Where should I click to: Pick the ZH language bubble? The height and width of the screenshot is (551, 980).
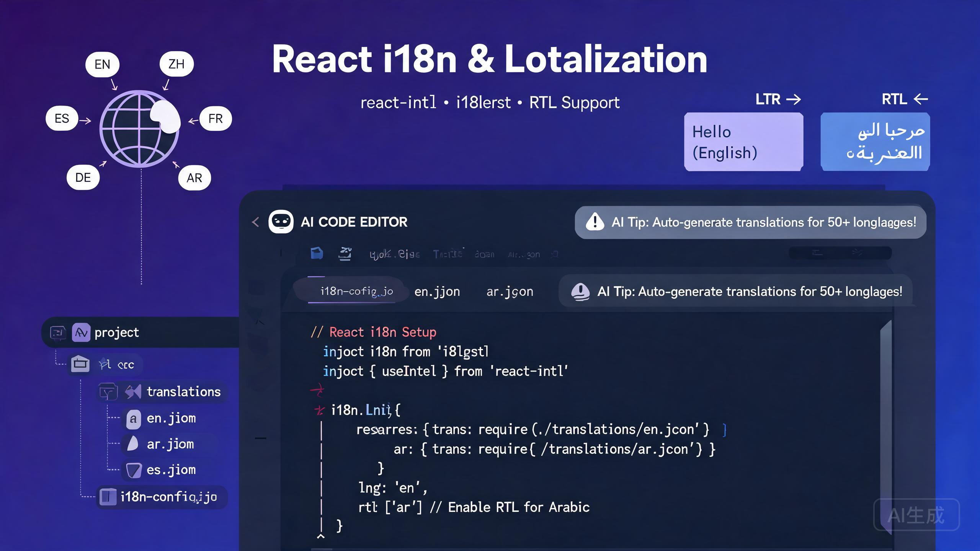click(x=176, y=64)
